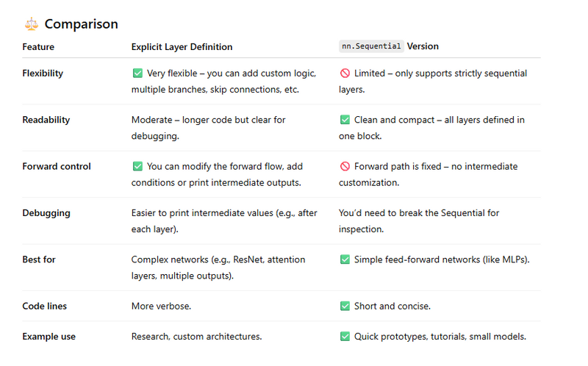
Task: Click the "Feature" column header
Action: [x=38, y=46]
